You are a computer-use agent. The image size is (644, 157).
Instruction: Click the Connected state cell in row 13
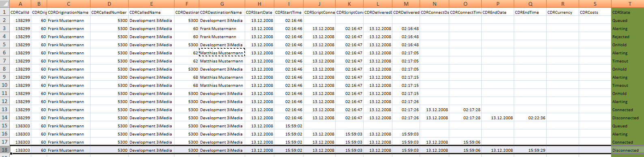(x=627, y=110)
